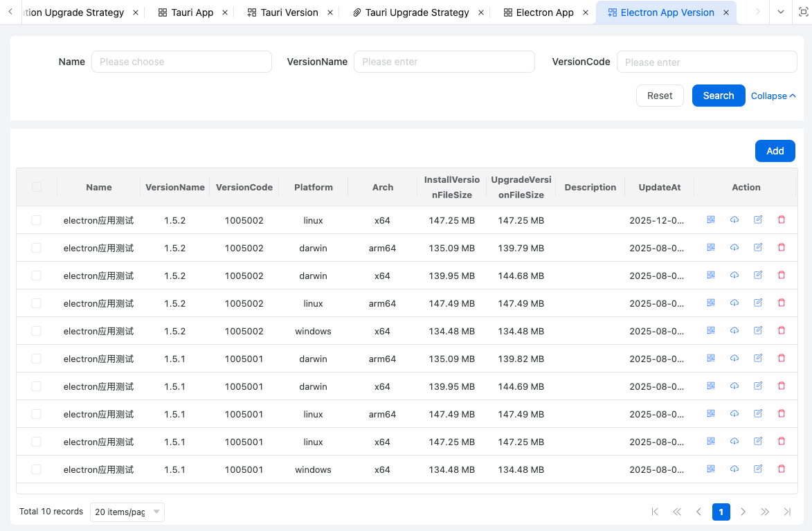Focus the VersionCode input field
Viewport: 812px width, 531px height.
(x=707, y=62)
